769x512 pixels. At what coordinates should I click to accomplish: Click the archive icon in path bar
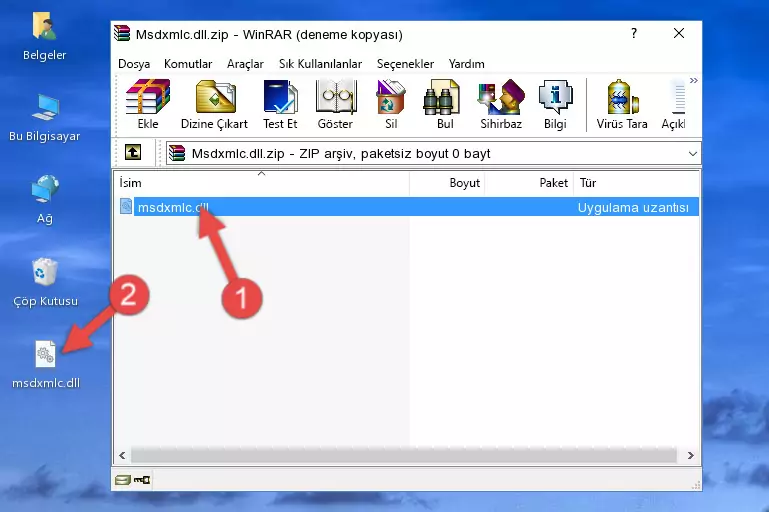(177, 154)
